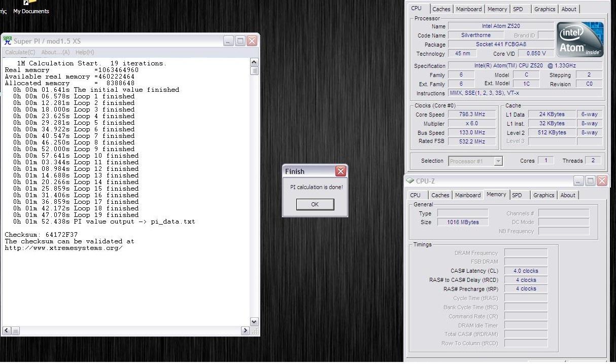
Task: Open Help(H) menu in Super PI
Action: click(85, 52)
